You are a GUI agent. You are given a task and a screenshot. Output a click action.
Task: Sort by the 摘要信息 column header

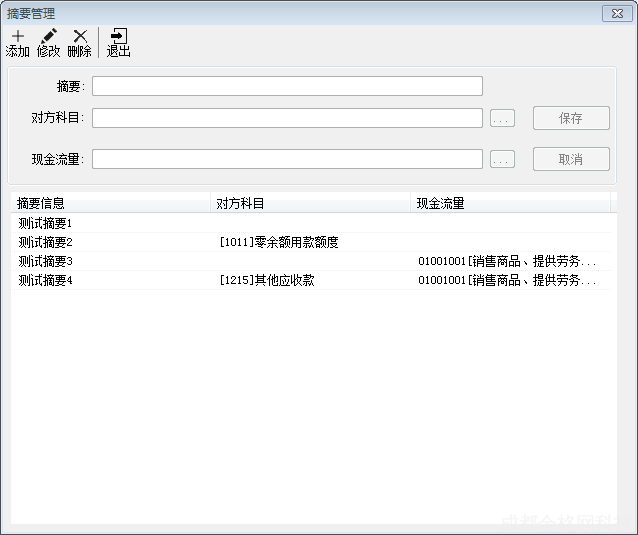click(x=110, y=203)
